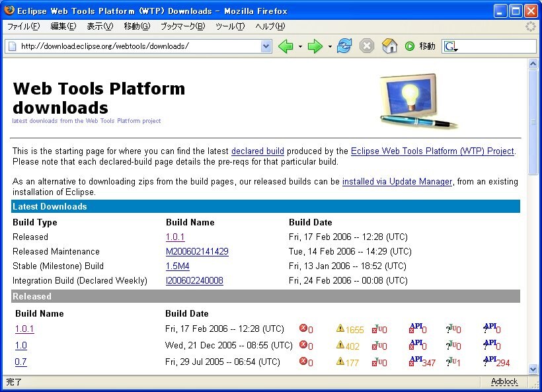This screenshot has width=542, height=392.
Task: Open the ツール(T) menu
Action: 230,26
